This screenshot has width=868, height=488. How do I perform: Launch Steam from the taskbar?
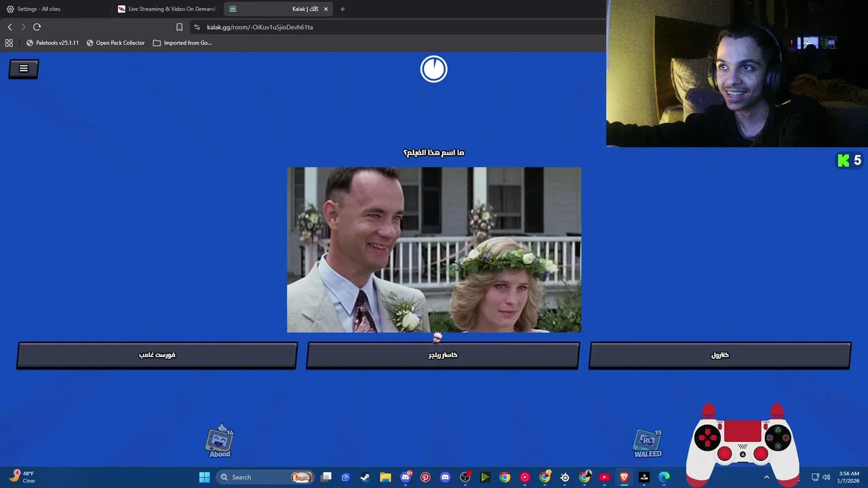click(x=365, y=477)
